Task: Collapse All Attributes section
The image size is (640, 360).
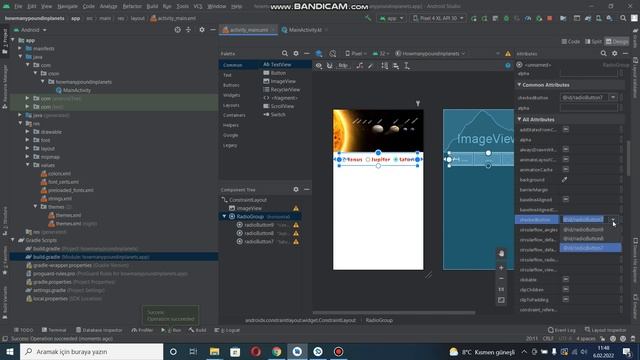Action: pos(520,119)
